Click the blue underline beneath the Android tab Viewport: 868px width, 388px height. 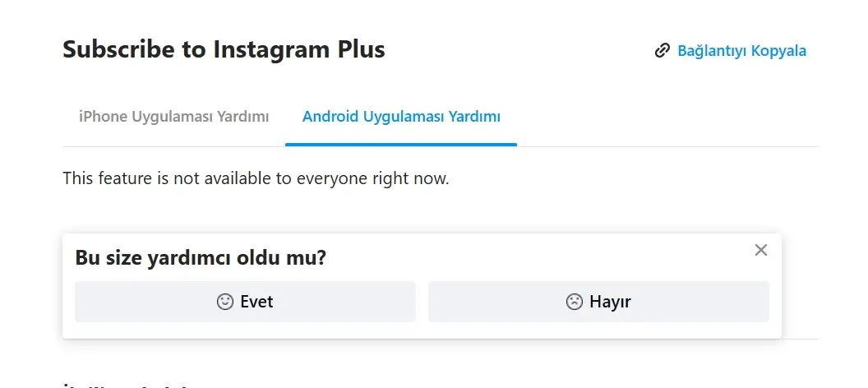[401, 144]
